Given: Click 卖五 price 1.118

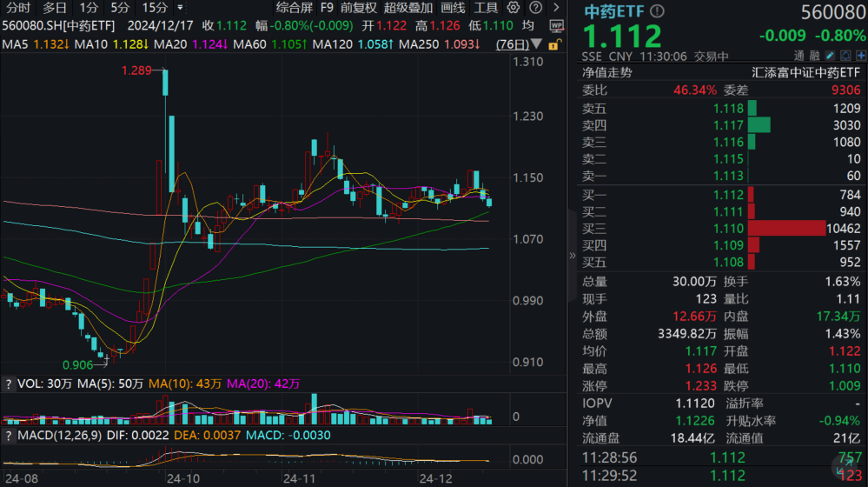Looking at the screenshot, I should pyautogui.click(x=728, y=109).
